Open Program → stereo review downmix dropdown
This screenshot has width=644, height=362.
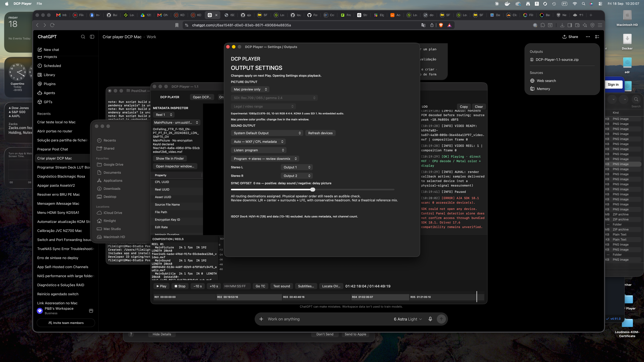click(x=265, y=159)
